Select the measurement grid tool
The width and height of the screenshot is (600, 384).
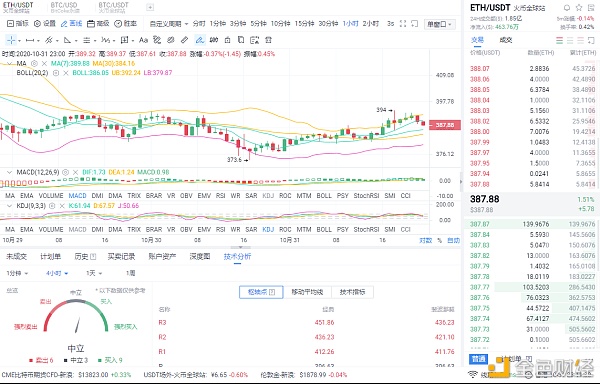pyautogui.click(x=124, y=40)
